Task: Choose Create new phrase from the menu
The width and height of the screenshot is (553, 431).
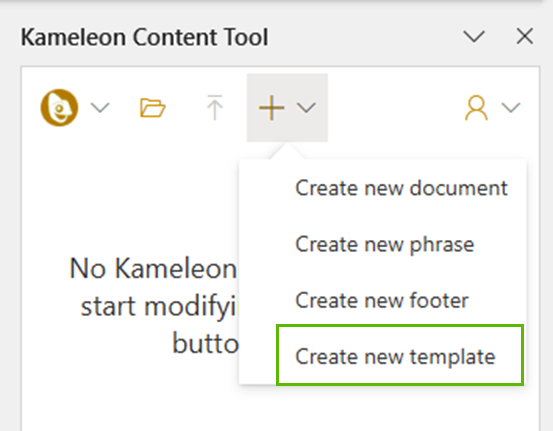Action: point(384,244)
